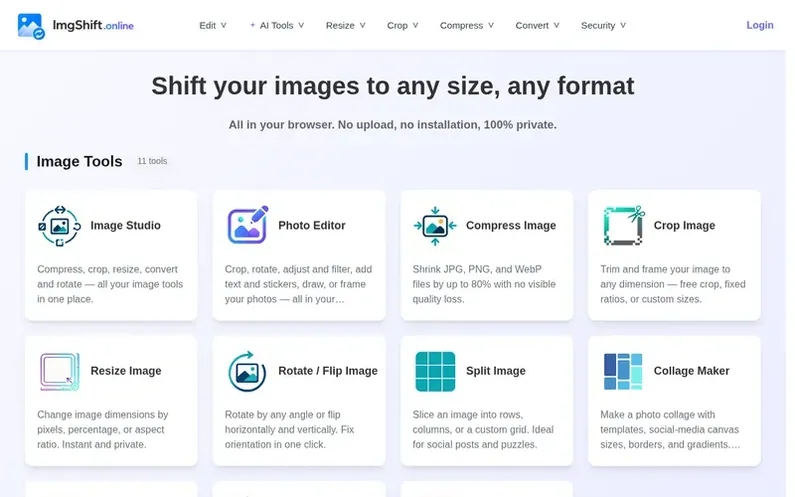
Task: Go to the Login page
Action: tap(760, 25)
